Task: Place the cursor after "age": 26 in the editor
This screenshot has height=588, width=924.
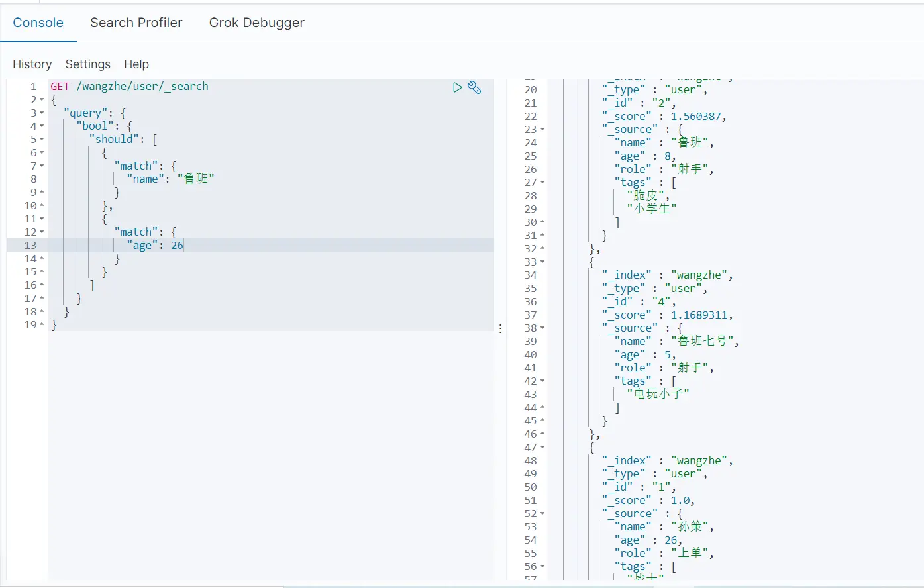Action: click(183, 246)
